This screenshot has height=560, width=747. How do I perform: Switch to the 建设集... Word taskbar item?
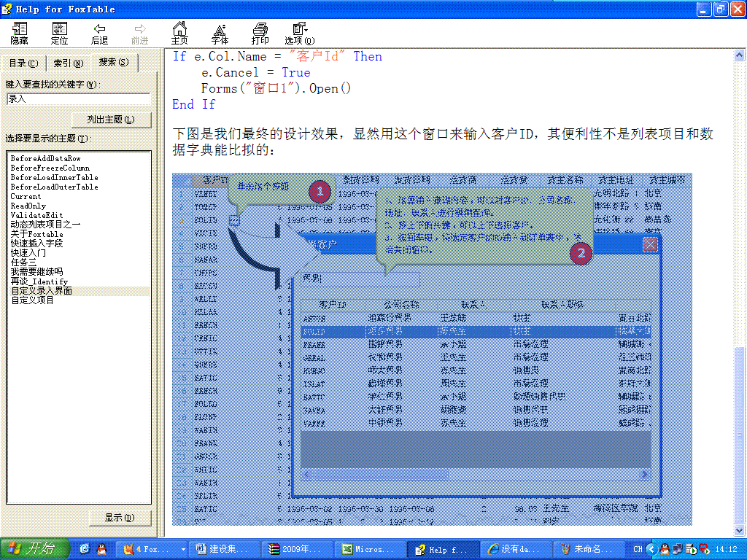point(224,550)
